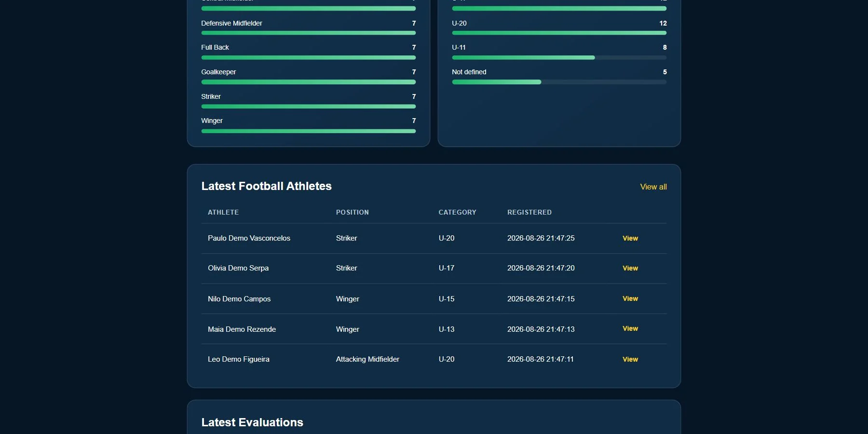Click the Attacking Midfielder position cell

coord(367,359)
